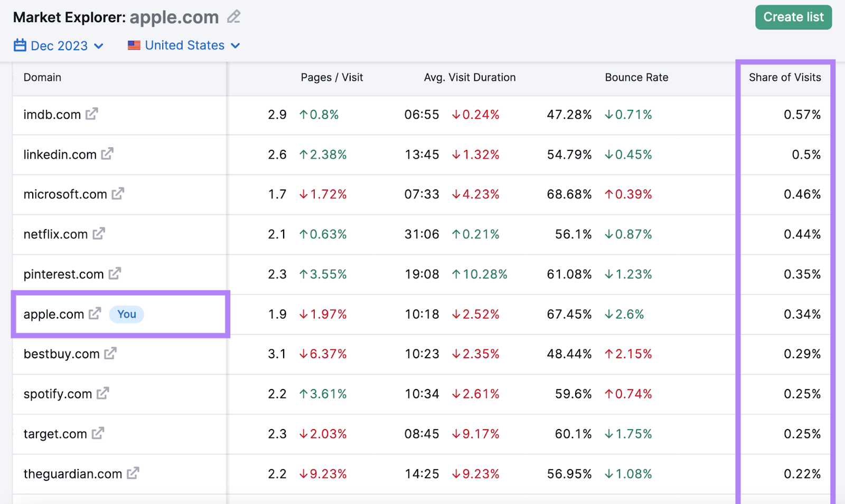Select pinterest.com share value 0.35%
Viewport: 845px width, 504px height.
click(802, 274)
